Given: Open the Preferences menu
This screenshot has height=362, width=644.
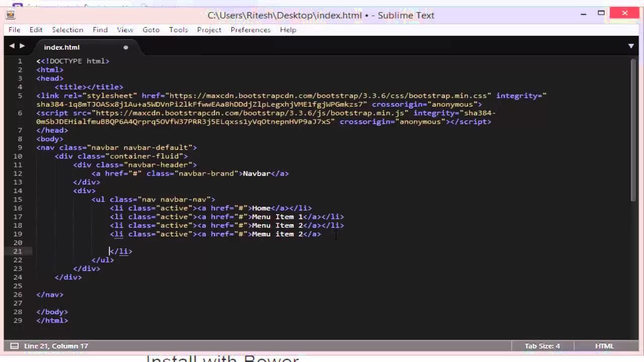Looking at the screenshot, I should (x=251, y=30).
